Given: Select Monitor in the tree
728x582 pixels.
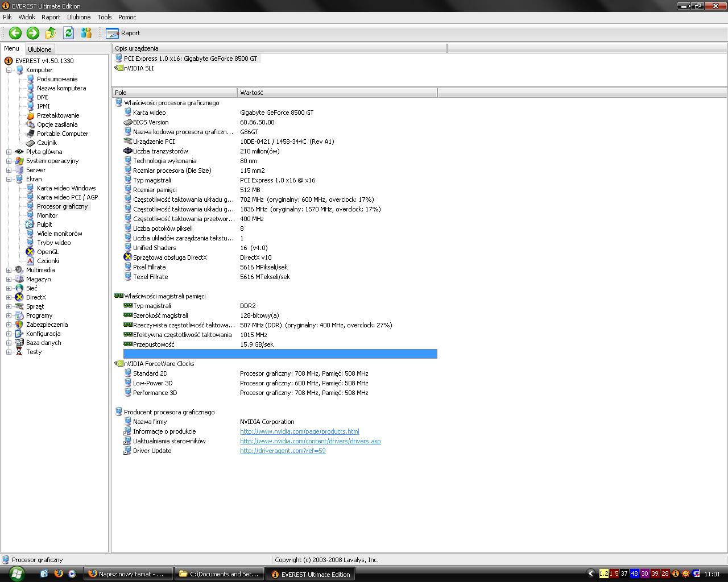Looking at the screenshot, I should 47,215.
